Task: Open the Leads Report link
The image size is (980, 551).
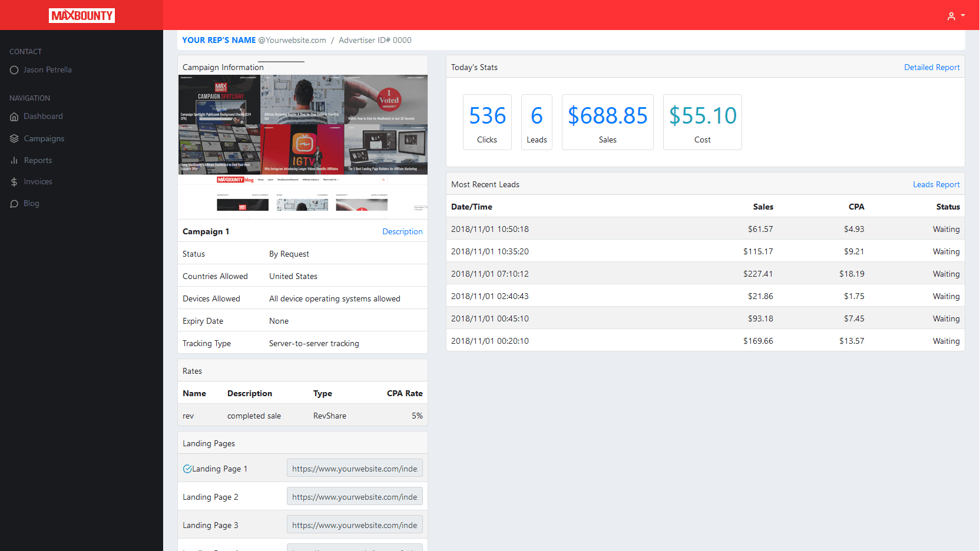Action: (x=936, y=185)
